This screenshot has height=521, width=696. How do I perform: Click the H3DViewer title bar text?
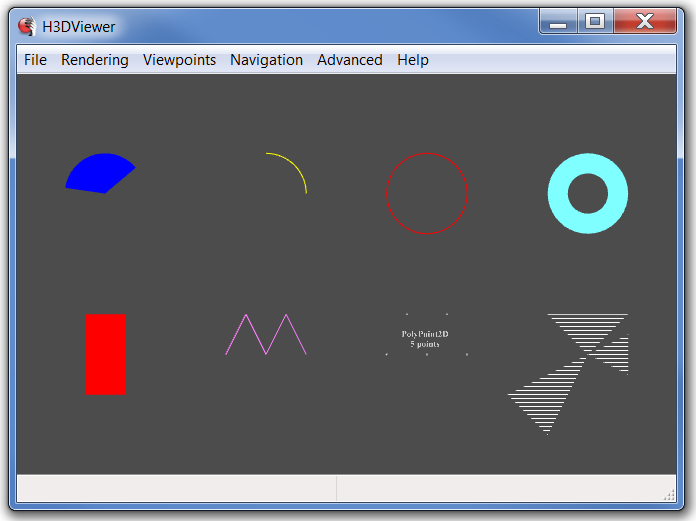click(x=78, y=27)
